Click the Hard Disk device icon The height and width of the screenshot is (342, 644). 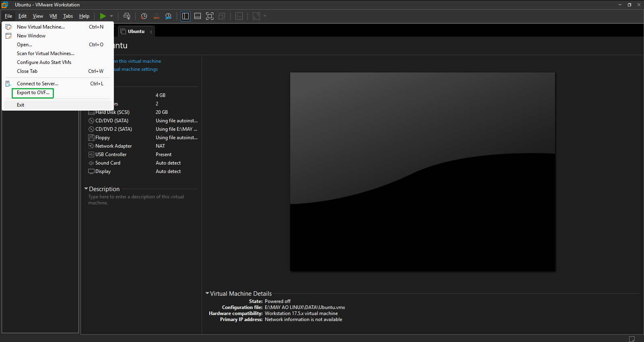[91, 112]
